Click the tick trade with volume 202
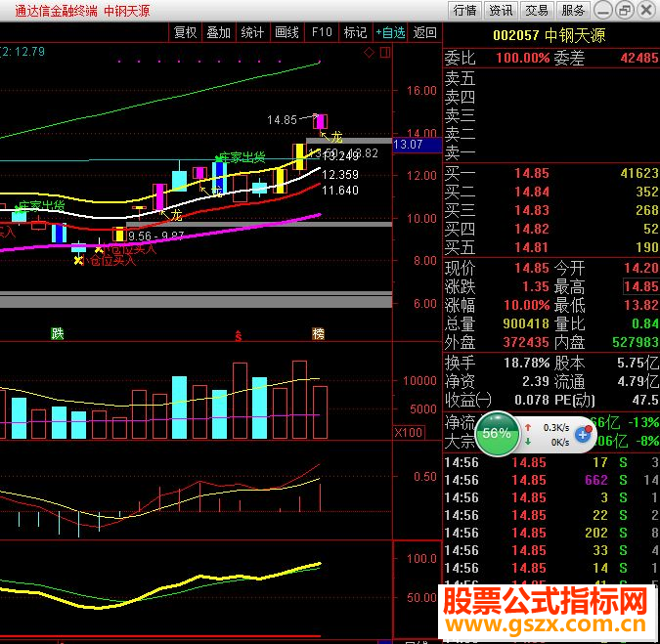Image resolution: width=660 pixels, height=644 pixels. pyautogui.click(x=551, y=533)
